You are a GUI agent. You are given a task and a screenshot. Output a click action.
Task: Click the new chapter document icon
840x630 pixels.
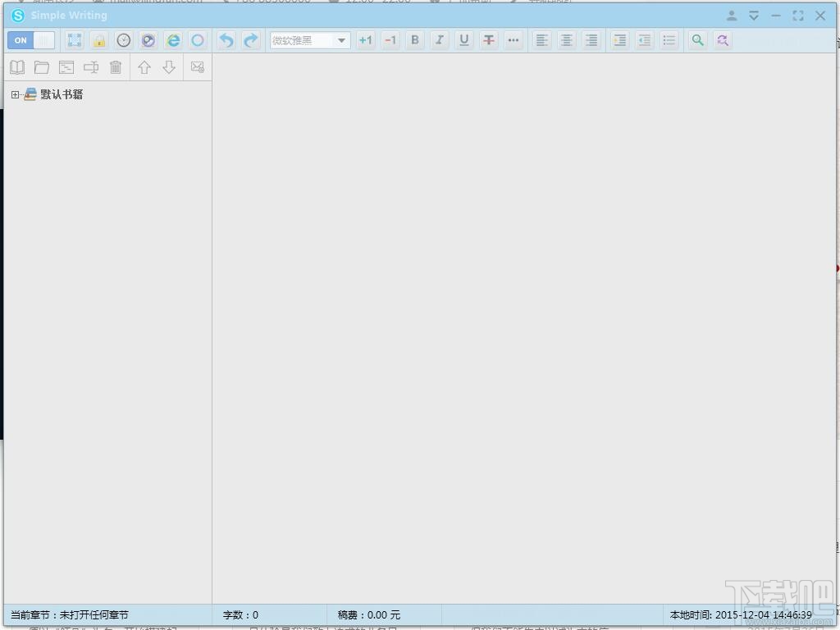pos(66,67)
